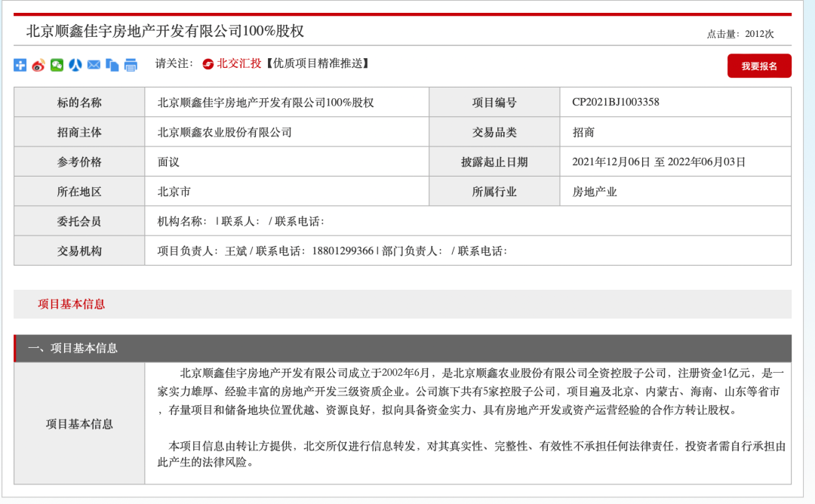Click the 委托会员 label cell
This screenshot has width=815, height=504.
[79, 221]
